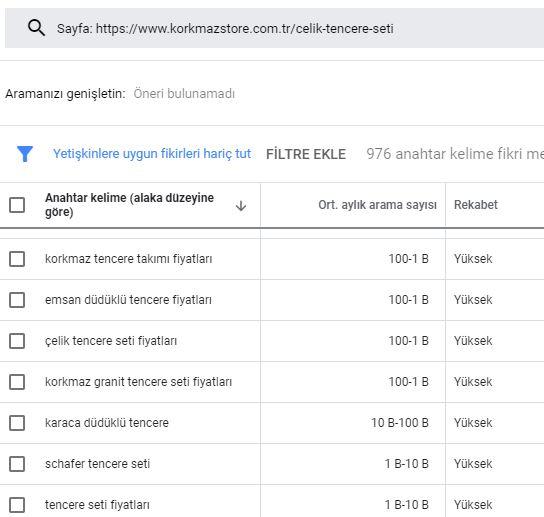
Task: Select keyword text 'schafer tencere seti'
Action: pos(97,464)
